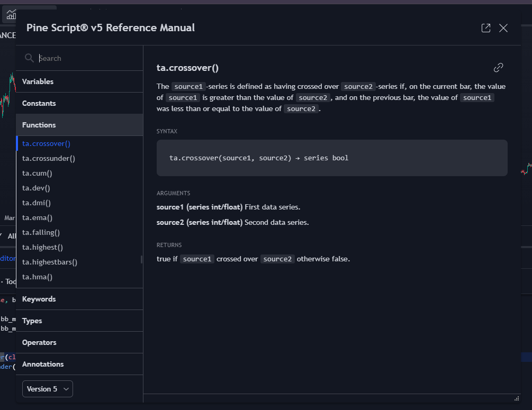Select ta.highest() in the function list
This screenshot has width=532, height=410.
point(42,247)
